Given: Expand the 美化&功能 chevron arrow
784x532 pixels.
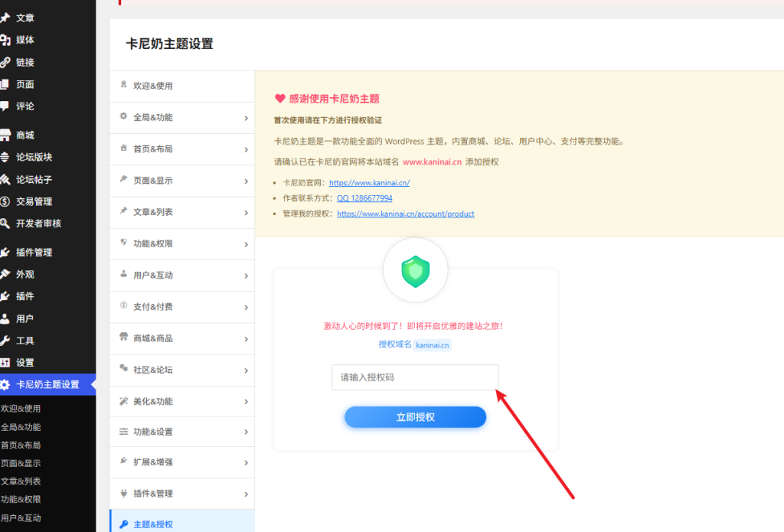Looking at the screenshot, I should click(246, 402).
